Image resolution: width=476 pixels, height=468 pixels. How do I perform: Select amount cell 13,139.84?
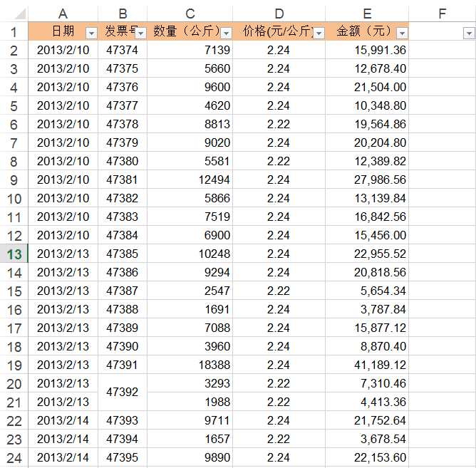tap(367, 198)
